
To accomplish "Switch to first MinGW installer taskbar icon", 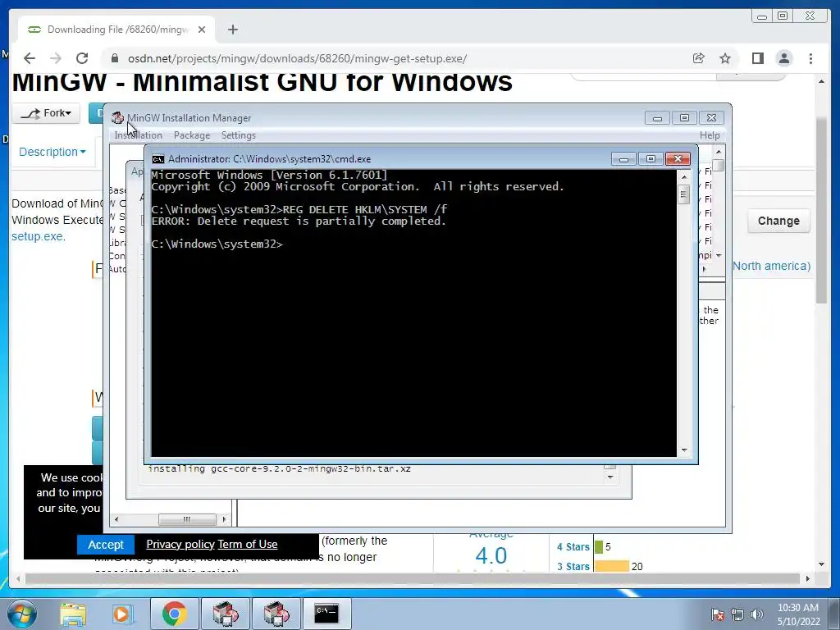I will (226, 614).
